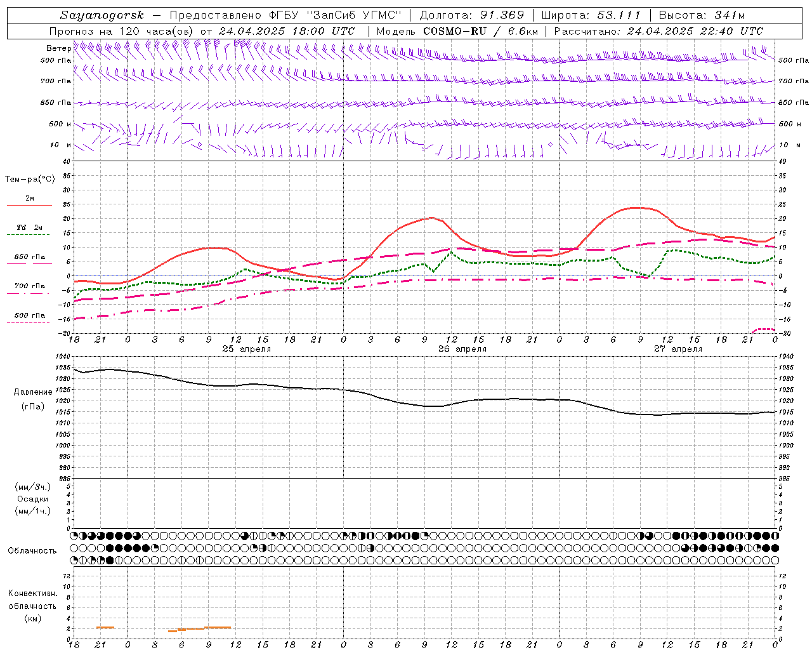Select the longitude value Долгота: 91.369
Viewport: 812px width, 650px height.
pyautogui.click(x=472, y=15)
